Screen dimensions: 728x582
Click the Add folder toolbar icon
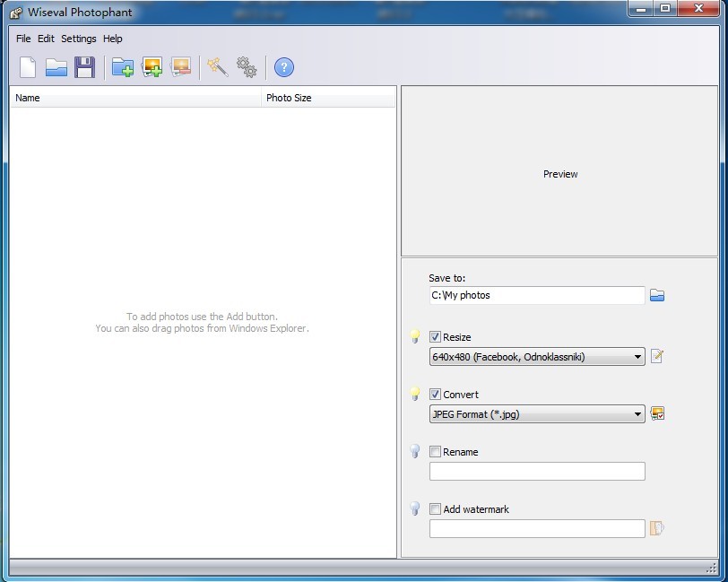(123, 67)
